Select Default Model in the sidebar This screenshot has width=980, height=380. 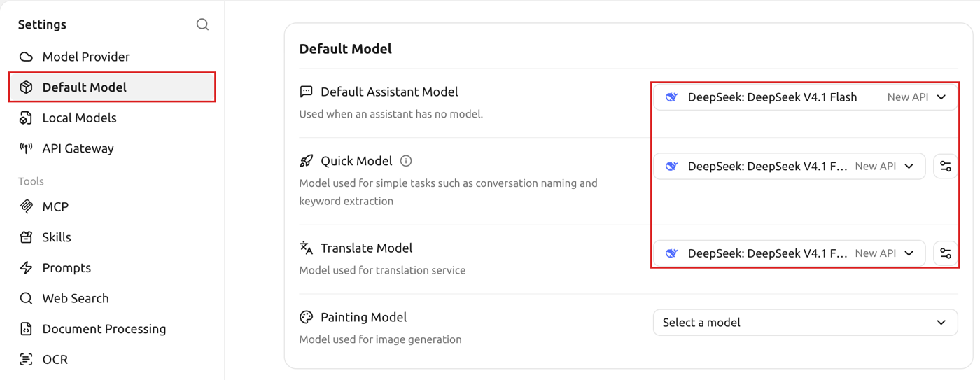coord(112,87)
